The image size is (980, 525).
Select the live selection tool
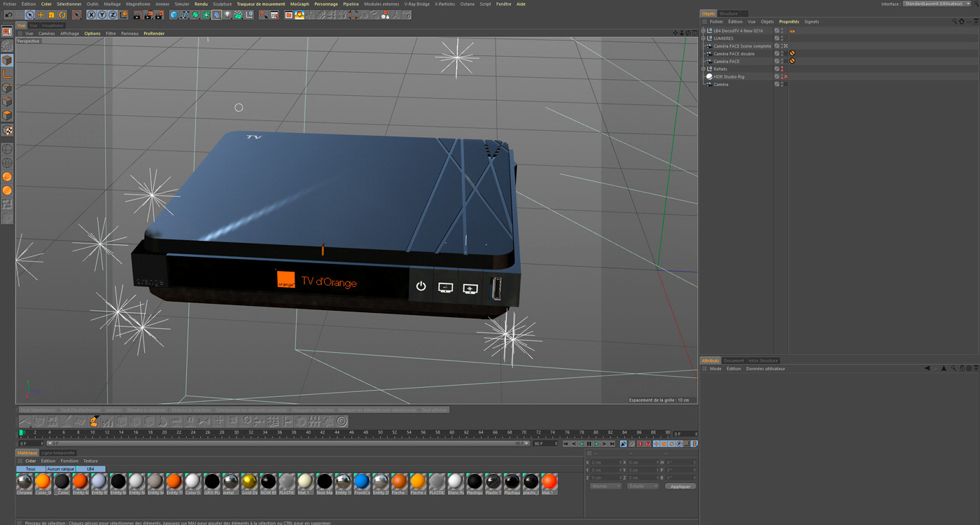pyautogui.click(x=30, y=15)
